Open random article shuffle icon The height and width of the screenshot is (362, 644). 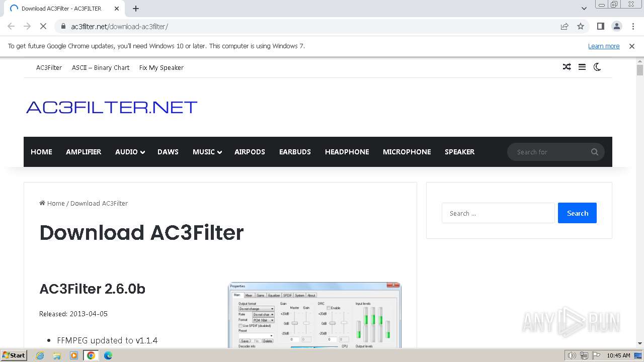point(567,67)
